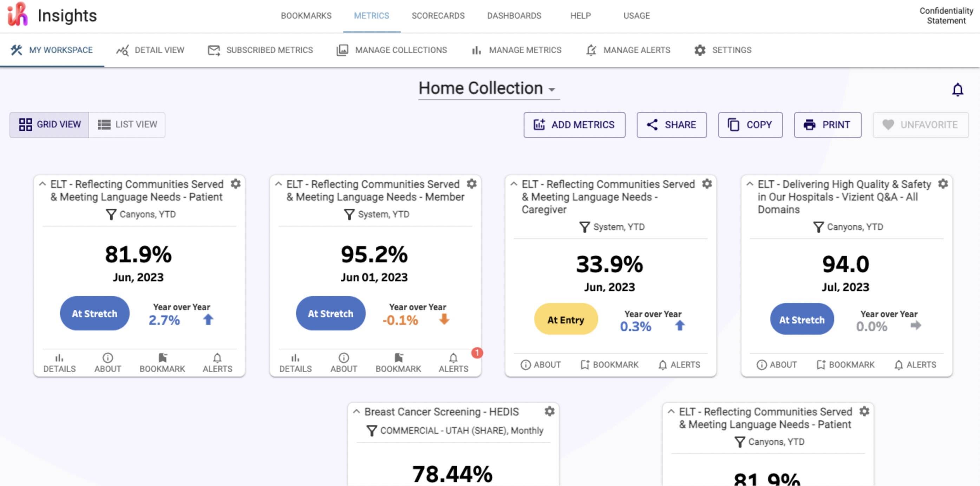Collapse the Caregiver metric card
The width and height of the screenshot is (980, 486).
(513, 184)
